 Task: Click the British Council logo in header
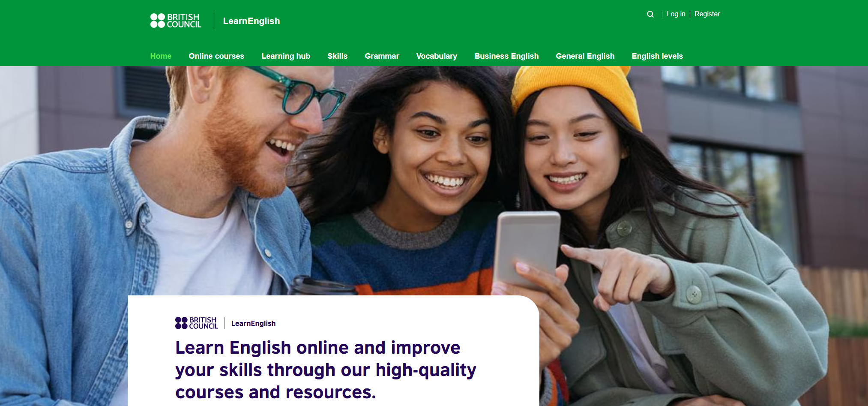[176, 21]
